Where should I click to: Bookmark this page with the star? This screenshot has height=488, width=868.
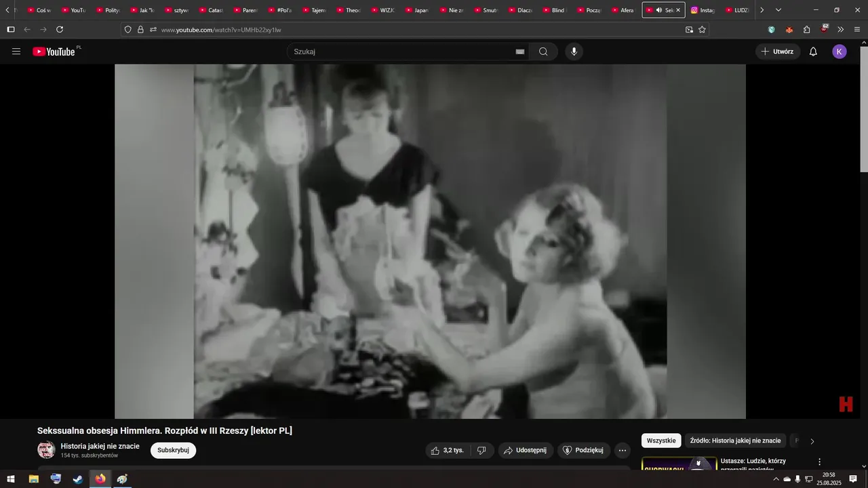point(702,29)
